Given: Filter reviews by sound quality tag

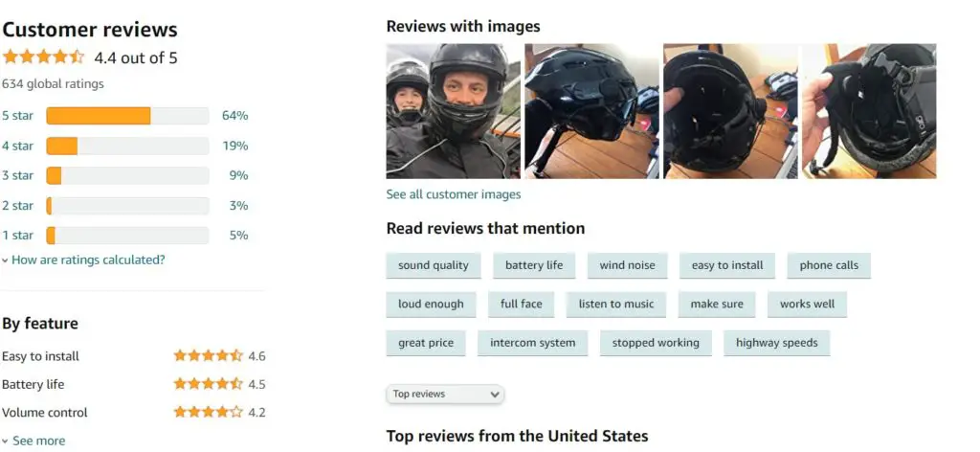Looking at the screenshot, I should [434, 265].
